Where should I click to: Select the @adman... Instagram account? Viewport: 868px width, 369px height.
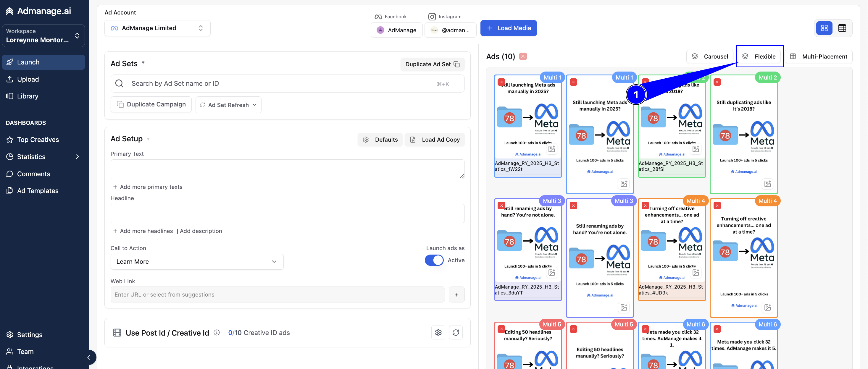450,30
